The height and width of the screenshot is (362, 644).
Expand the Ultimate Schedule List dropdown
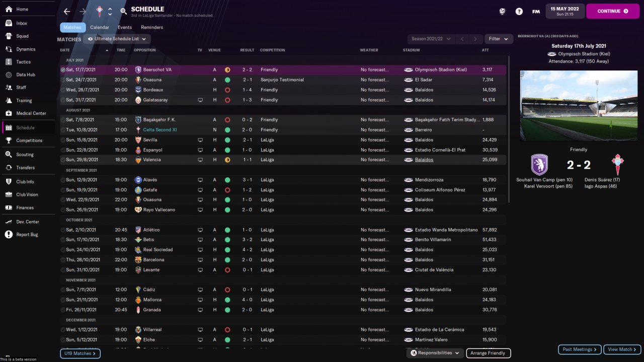pyautogui.click(x=117, y=39)
